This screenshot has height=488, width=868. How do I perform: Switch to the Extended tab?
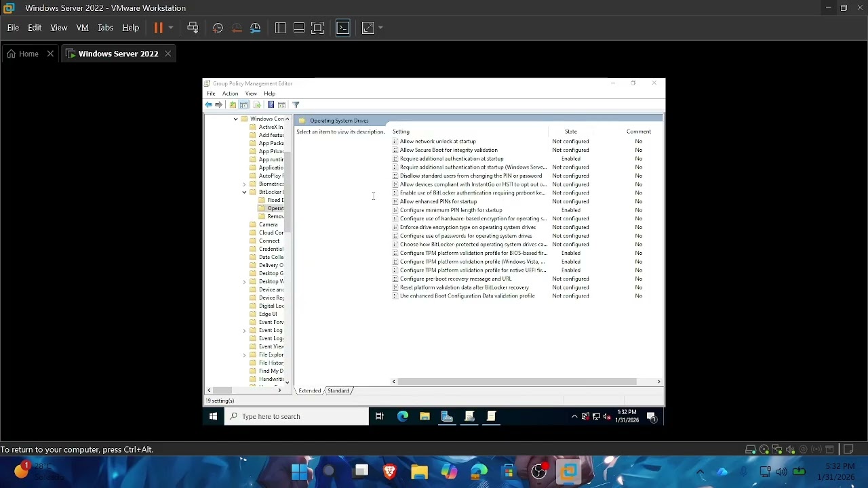pos(309,391)
